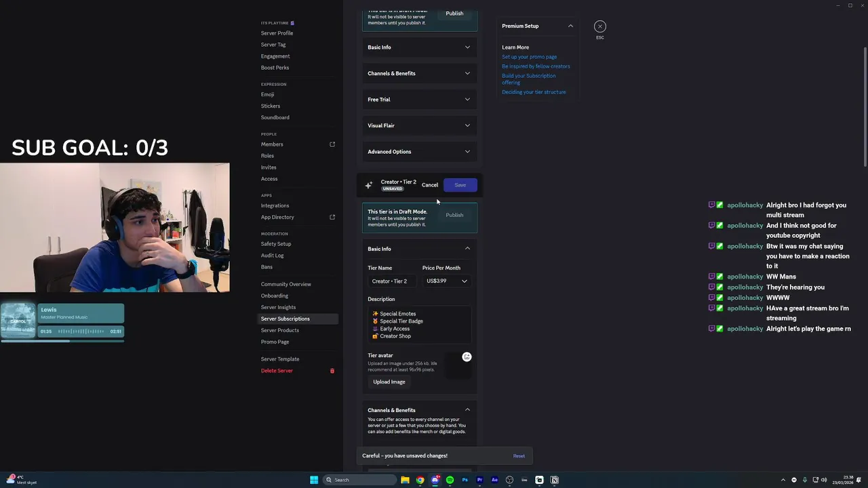
Task: Open Access settings
Action: (x=269, y=179)
